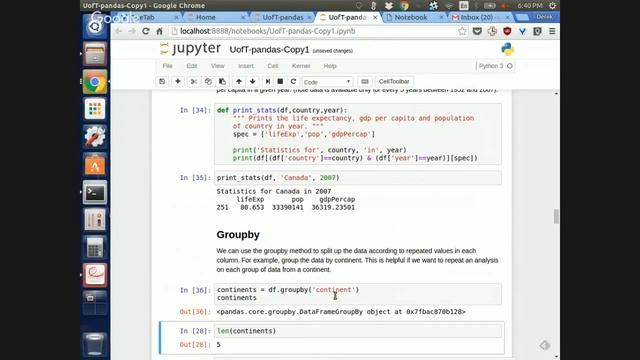Click the DataFrameGroupBy object output text

[x=341, y=312]
